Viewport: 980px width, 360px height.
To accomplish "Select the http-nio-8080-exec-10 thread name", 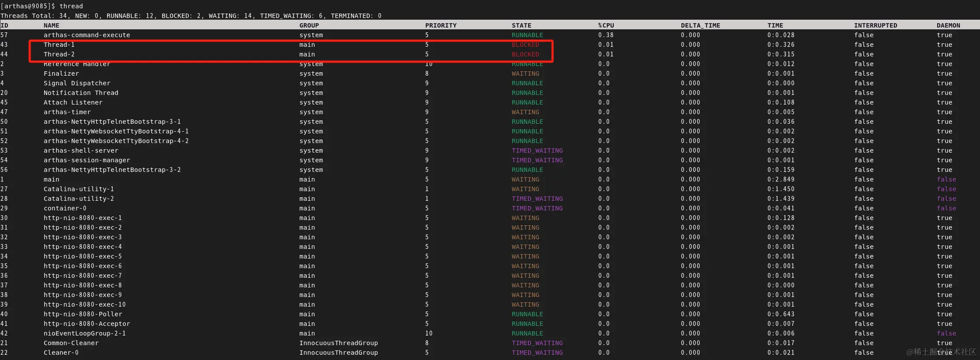I will tap(85, 304).
